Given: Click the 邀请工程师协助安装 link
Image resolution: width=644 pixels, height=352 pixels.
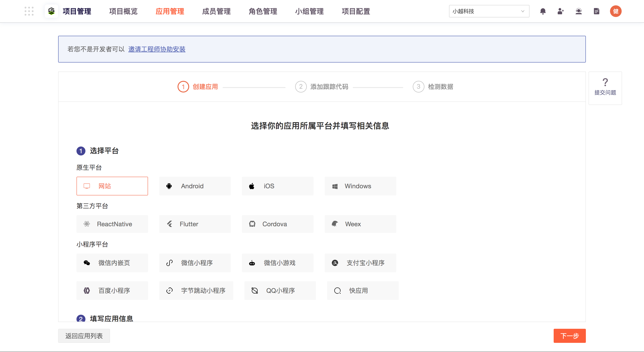Looking at the screenshot, I should pyautogui.click(x=157, y=49).
